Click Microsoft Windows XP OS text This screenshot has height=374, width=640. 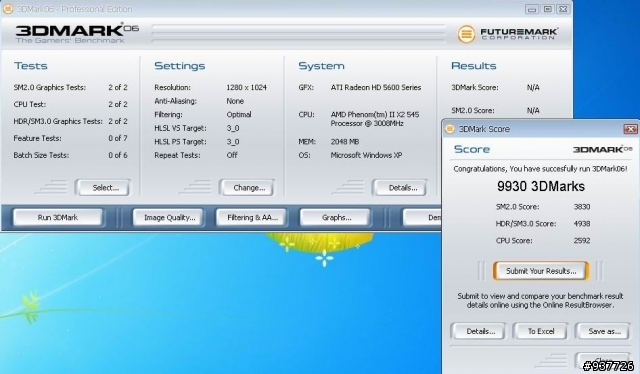(x=366, y=155)
